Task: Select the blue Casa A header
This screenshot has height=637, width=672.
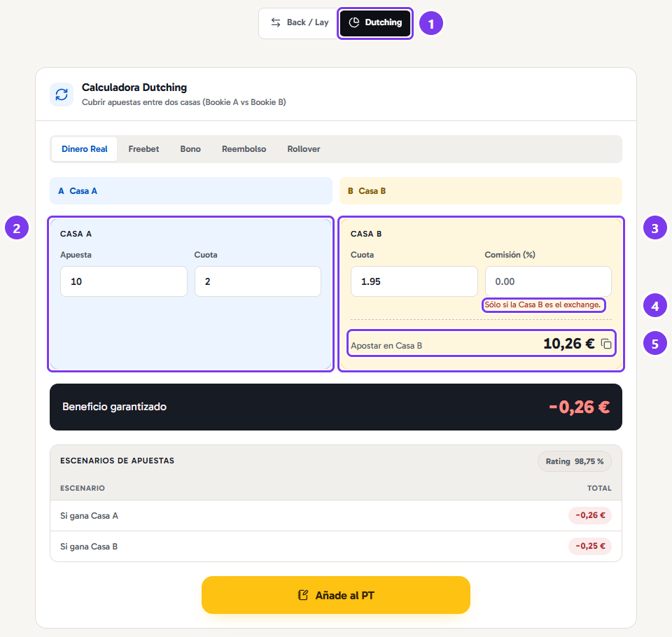Action: point(191,191)
